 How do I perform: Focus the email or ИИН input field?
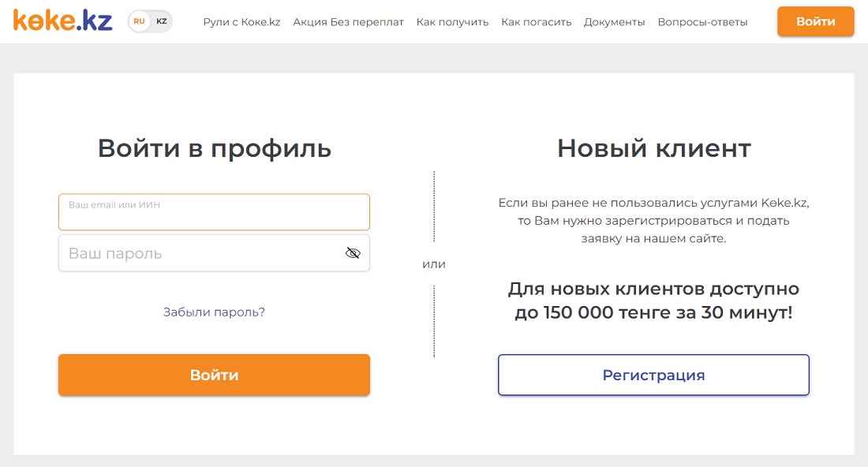tap(214, 212)
